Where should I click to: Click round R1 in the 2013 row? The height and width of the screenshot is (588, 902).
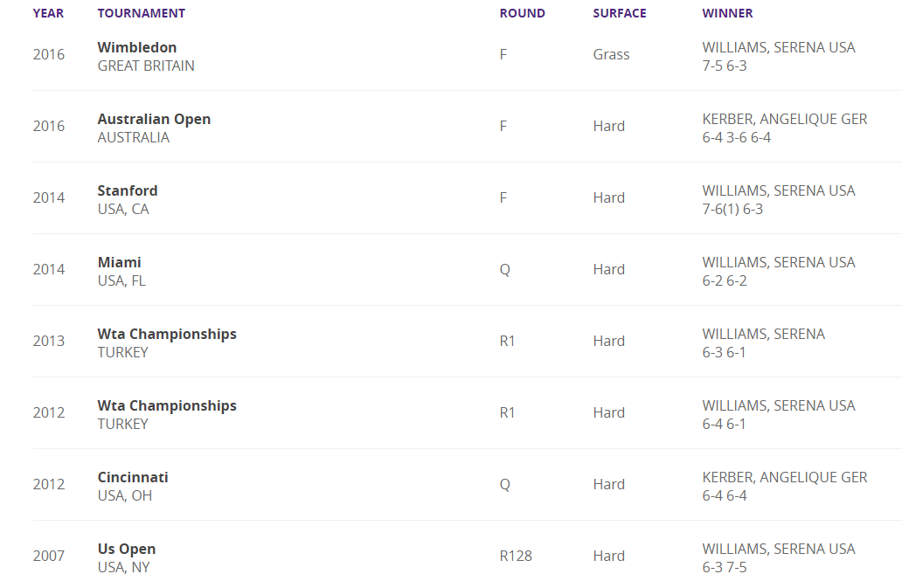click(x=507, y=341)
